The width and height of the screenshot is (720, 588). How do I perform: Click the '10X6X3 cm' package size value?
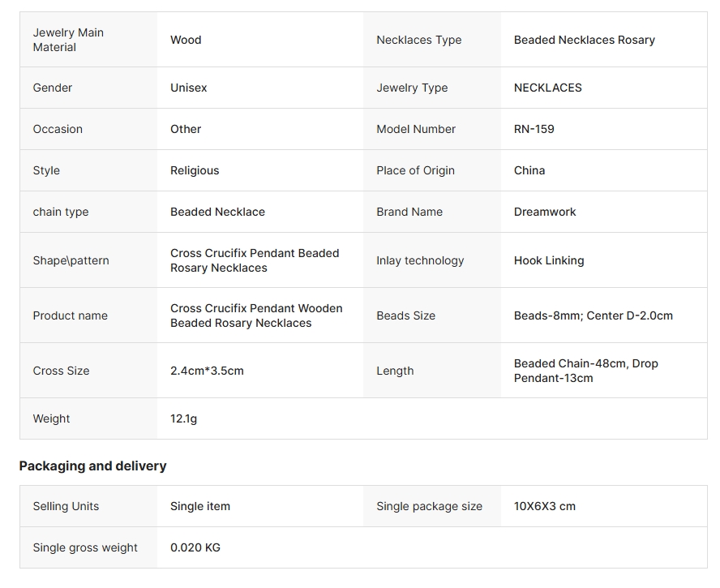[x=544, y=506]
